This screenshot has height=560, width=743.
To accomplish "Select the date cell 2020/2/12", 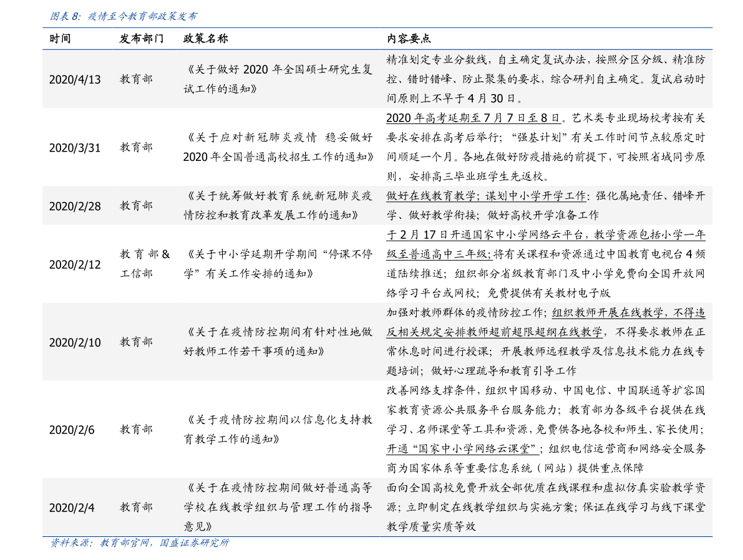I will click(x=75, y=264).
